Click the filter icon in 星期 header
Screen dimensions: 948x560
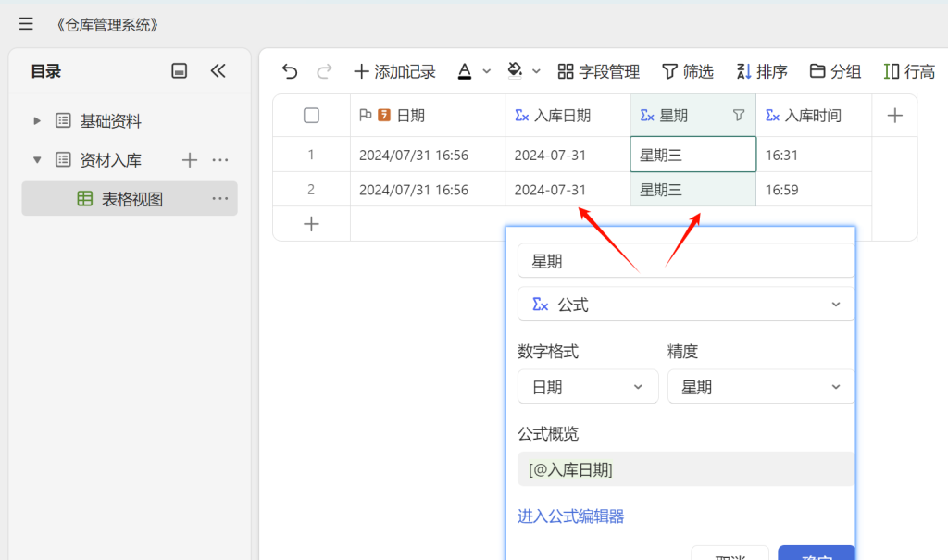[x=738, y=115]
